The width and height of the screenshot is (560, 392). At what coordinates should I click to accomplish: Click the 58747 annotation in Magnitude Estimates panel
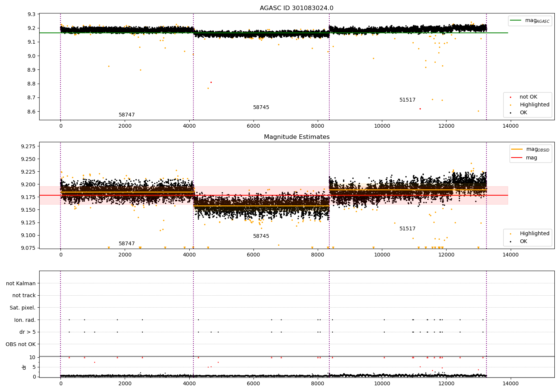pos(127,244)
